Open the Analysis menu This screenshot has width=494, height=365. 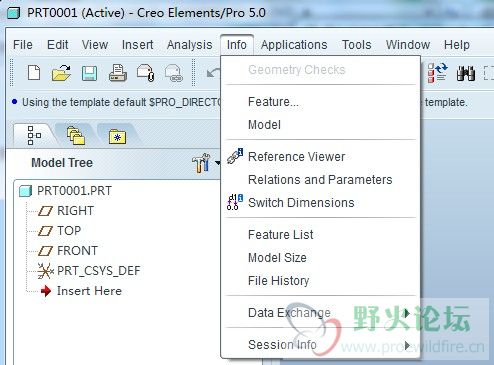189,45
